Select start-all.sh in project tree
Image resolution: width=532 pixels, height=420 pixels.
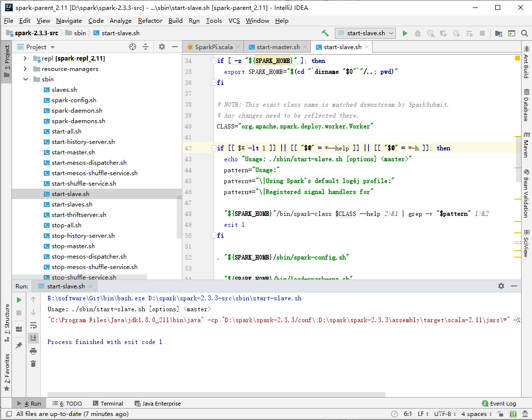point(67,132)
